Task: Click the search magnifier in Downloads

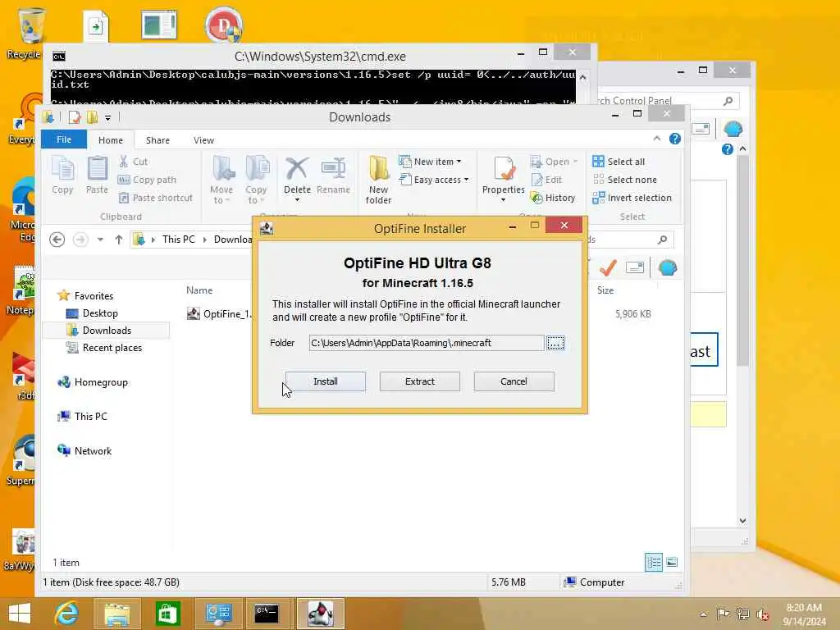Action: (x=663, y=240)
